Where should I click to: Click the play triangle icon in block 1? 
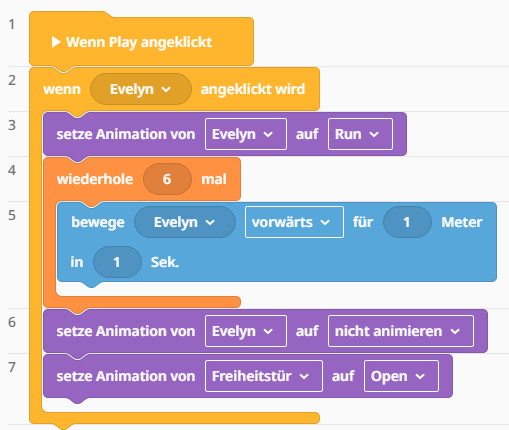(x=56, y=42)
